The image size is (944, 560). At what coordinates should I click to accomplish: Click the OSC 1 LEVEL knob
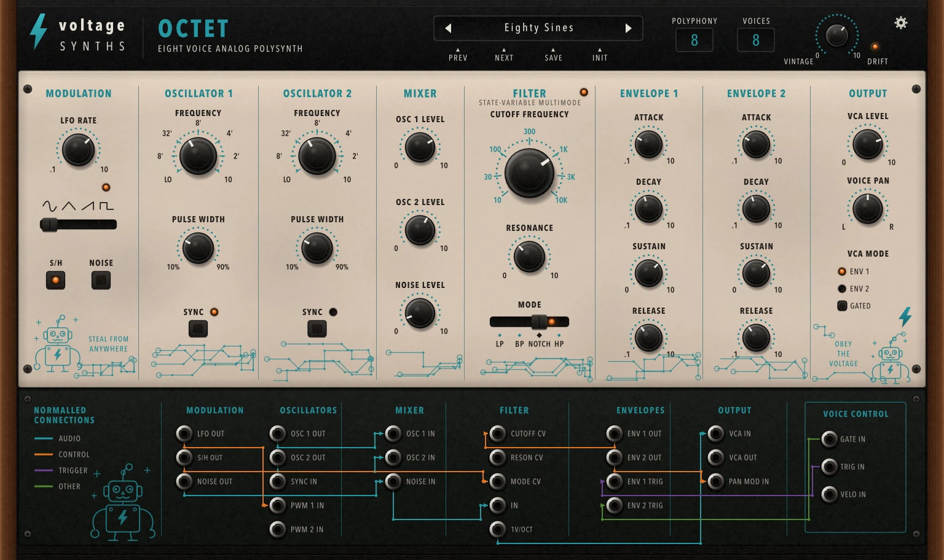(420, 147)
